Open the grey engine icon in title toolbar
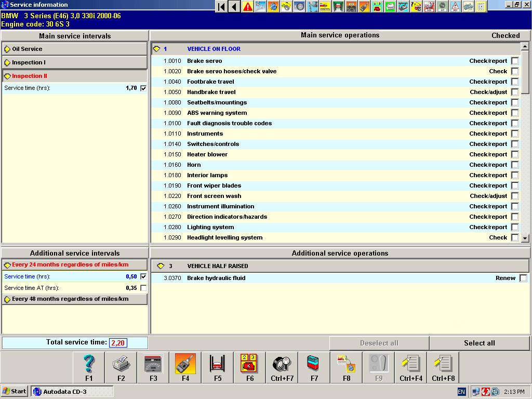The image size is (532, 399). [468, 6]
